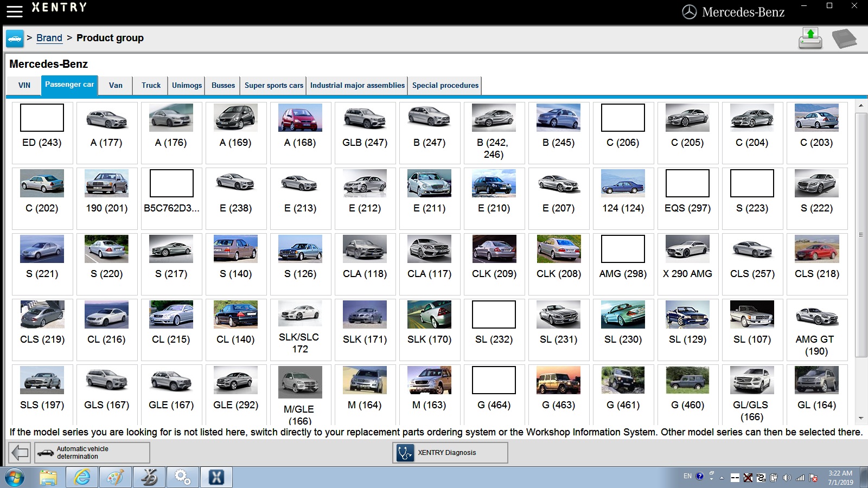Select Super sports cars tab
868x488 pixels.
pos(274,85)
